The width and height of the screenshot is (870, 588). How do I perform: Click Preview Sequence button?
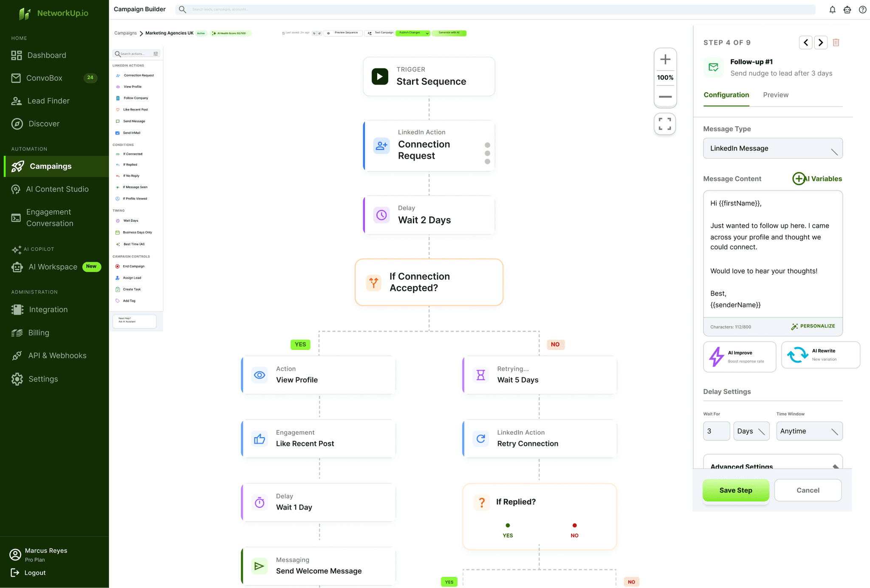pos(343,33)
